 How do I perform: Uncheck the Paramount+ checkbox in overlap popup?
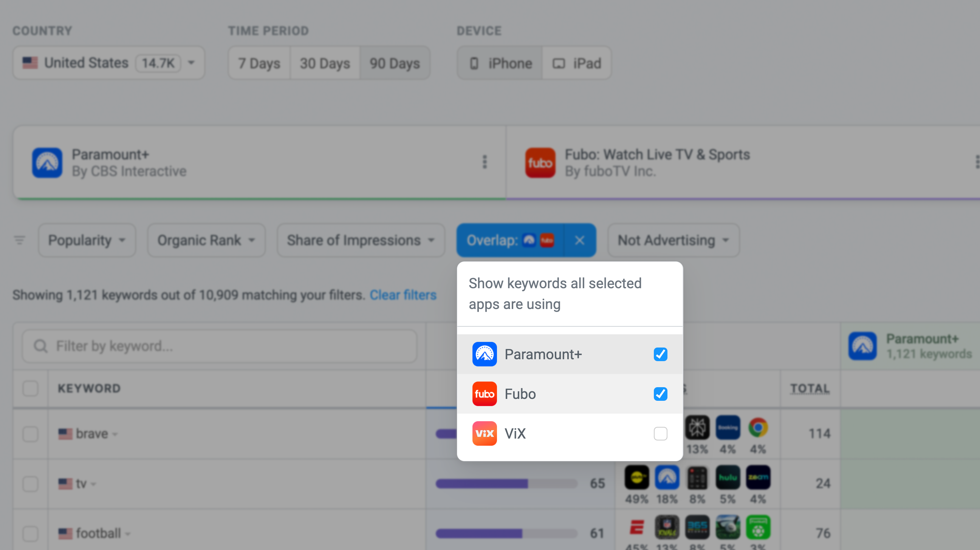tap(660, 354)
